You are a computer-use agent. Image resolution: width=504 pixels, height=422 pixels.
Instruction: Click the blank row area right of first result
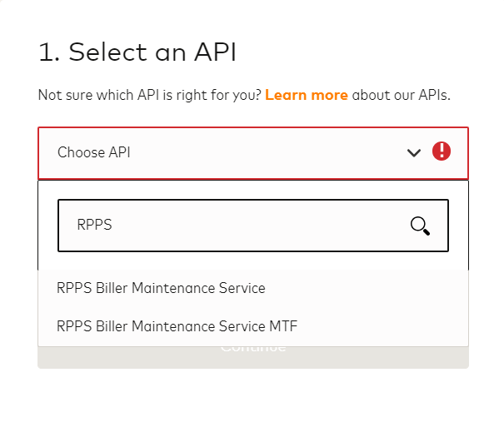[x=367, y=288]
